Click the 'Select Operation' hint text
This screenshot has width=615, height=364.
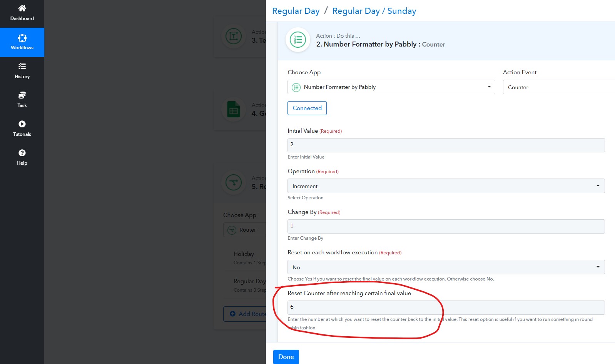[305, 198]
